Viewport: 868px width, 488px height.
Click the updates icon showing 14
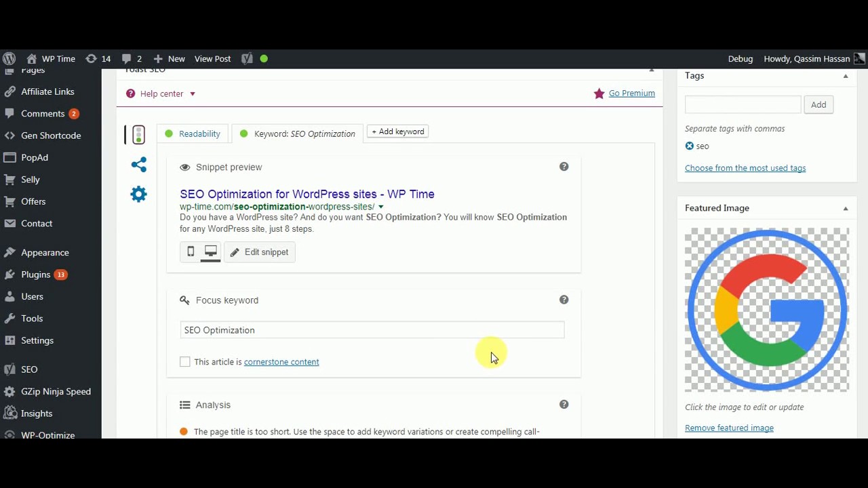point(98,59)
